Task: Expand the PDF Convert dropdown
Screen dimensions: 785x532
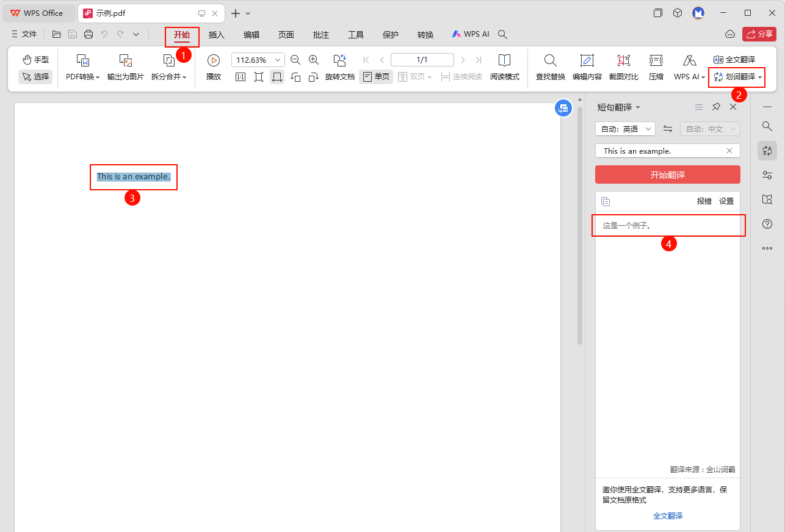Action: pyautogui.click(x=82, y=77)
